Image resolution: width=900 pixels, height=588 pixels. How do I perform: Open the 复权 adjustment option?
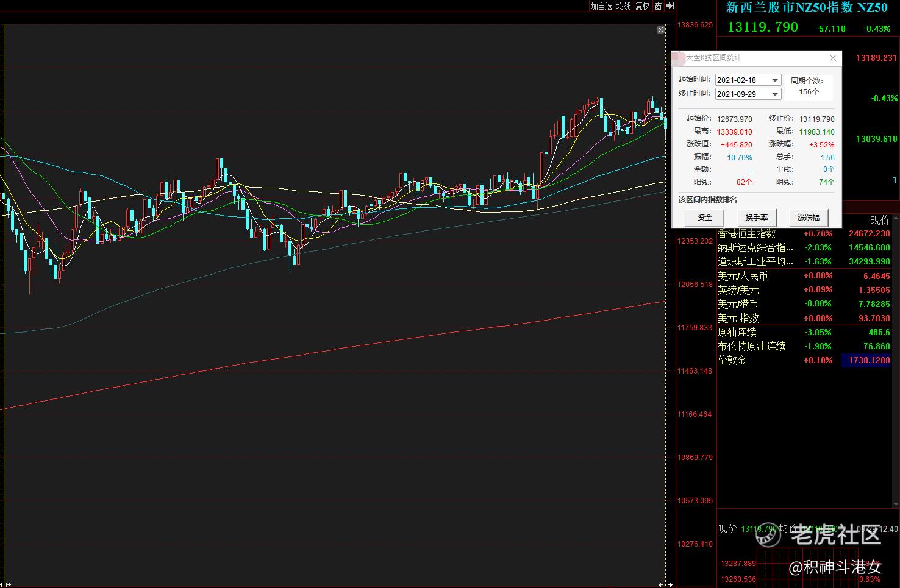(x=642, y=6)
